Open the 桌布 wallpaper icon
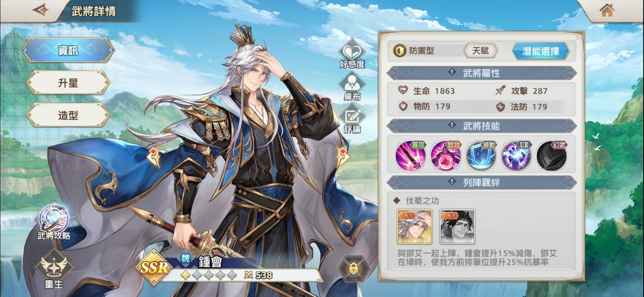The height and width of the screenshot is (297, 644). click(x=352, y=87)
